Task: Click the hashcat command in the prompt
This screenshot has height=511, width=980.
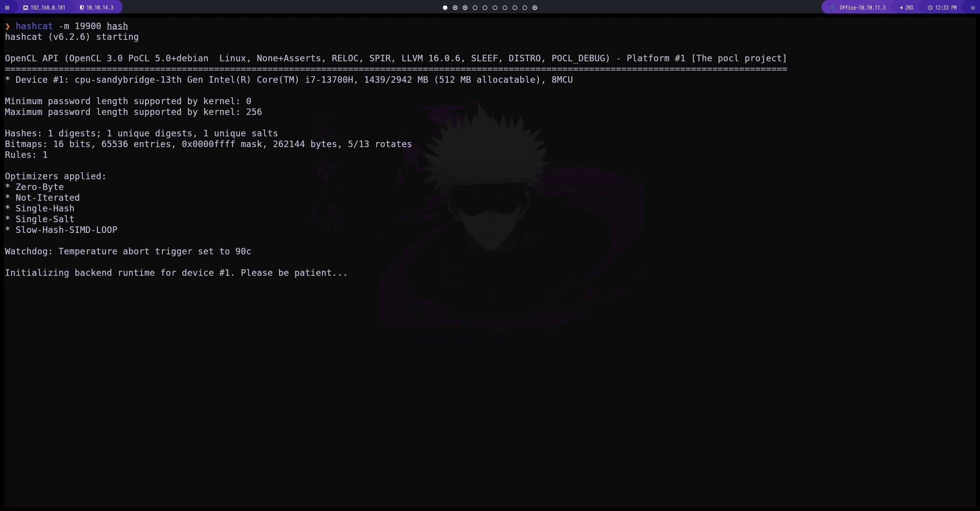Action: (34, 26)
